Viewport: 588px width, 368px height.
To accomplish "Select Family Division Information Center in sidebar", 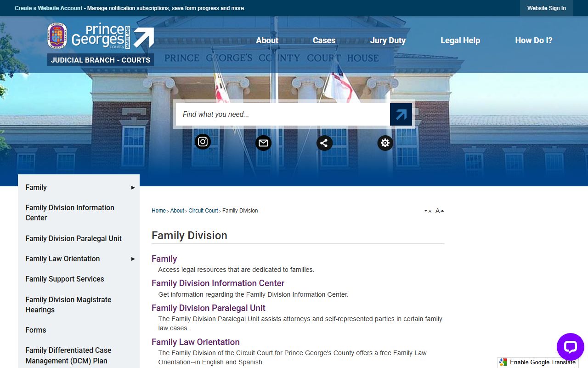I will click(79, 213).
